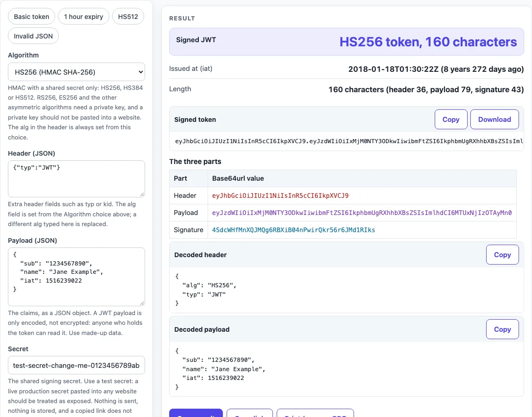
Task: Download the signed token
Action: (494, 120)
